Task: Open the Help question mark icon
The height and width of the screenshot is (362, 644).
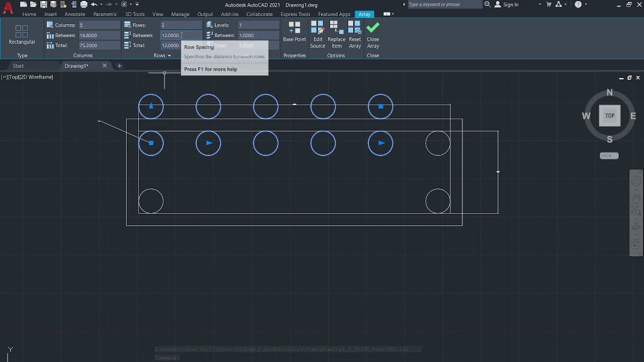Action: click(x=578, y=5)
